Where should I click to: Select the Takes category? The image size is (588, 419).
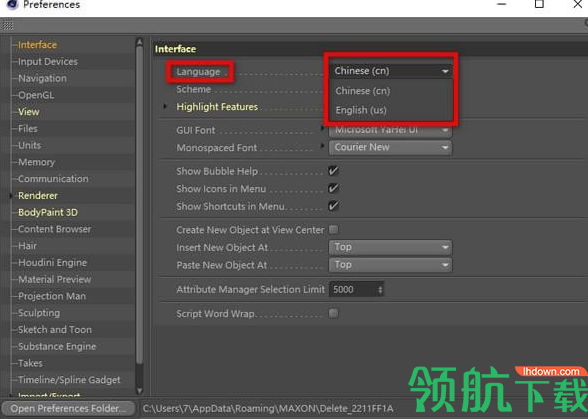(30, 363)
